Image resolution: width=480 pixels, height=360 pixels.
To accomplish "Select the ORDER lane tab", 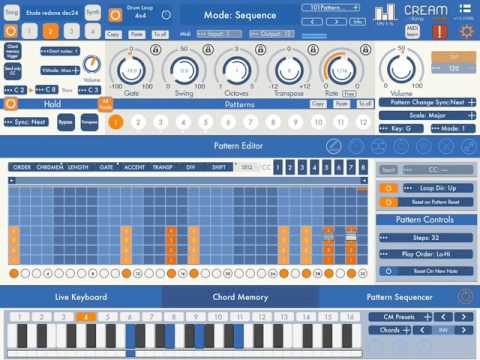I will 22,167.
